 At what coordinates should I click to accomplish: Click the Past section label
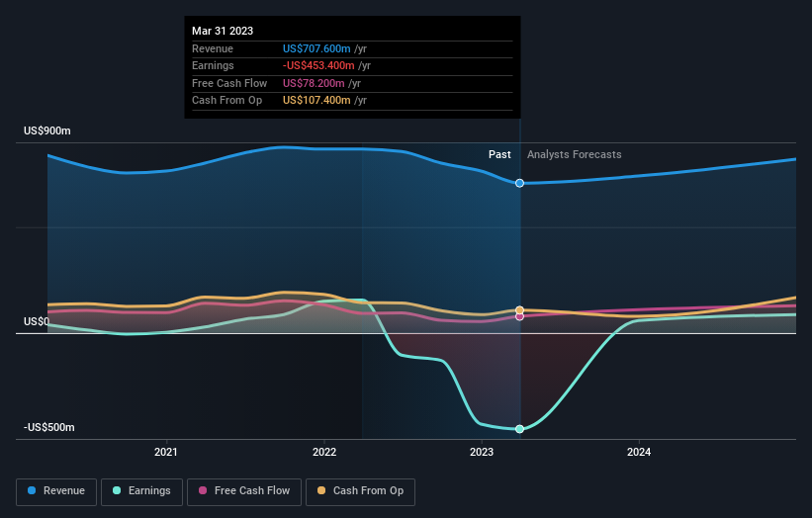(x=499, y=154)
